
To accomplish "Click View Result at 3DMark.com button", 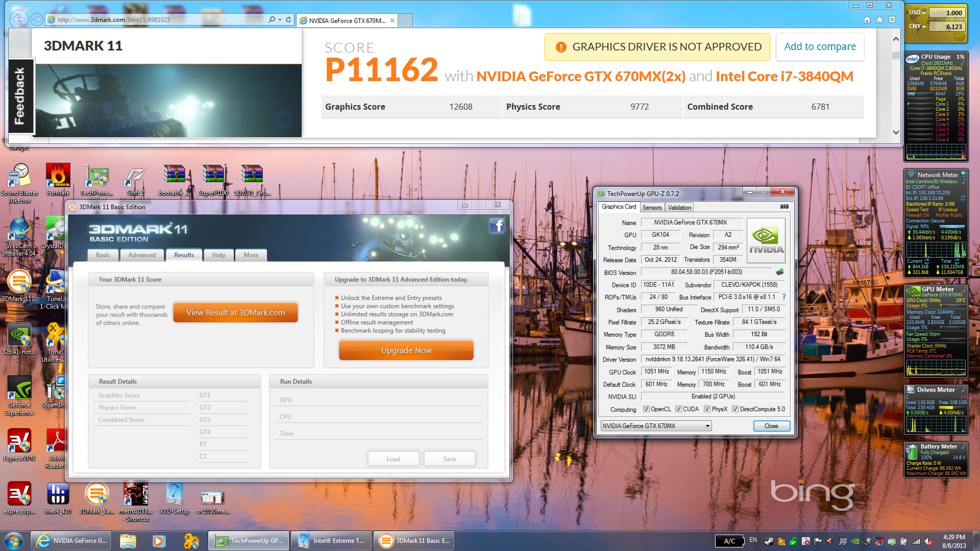I will (x=235, y=313).
